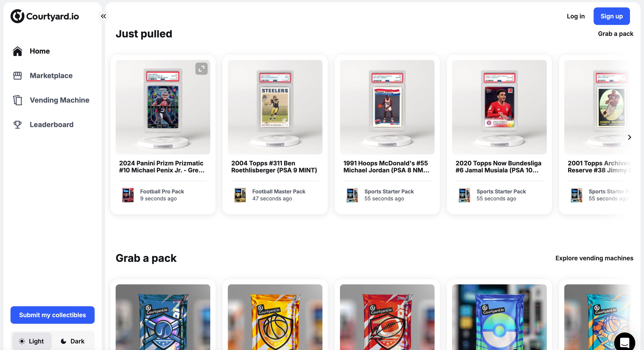Click the Marketplace storefront icon
This screenshot has width=644, height=350.
click(18, 76)
